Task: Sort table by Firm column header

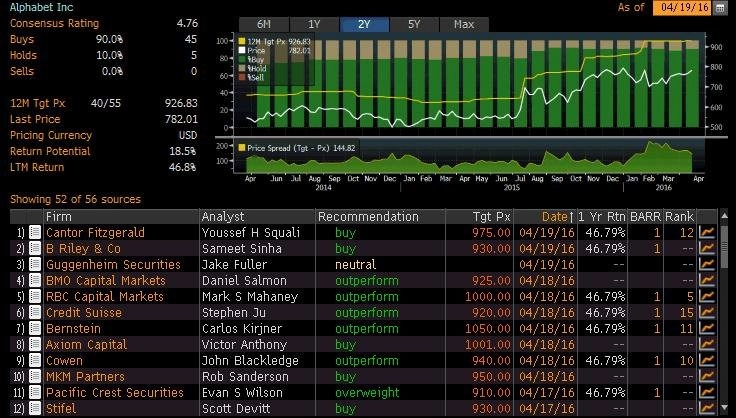Action: coord(121,217)
